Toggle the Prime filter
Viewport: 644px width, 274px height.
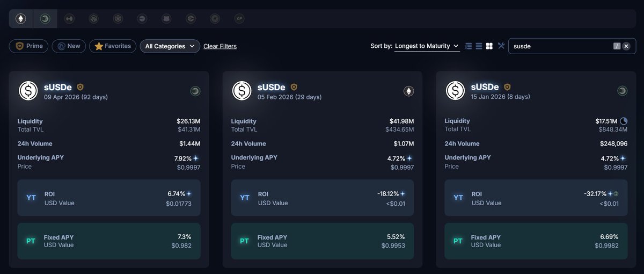(x=29, y=46)
